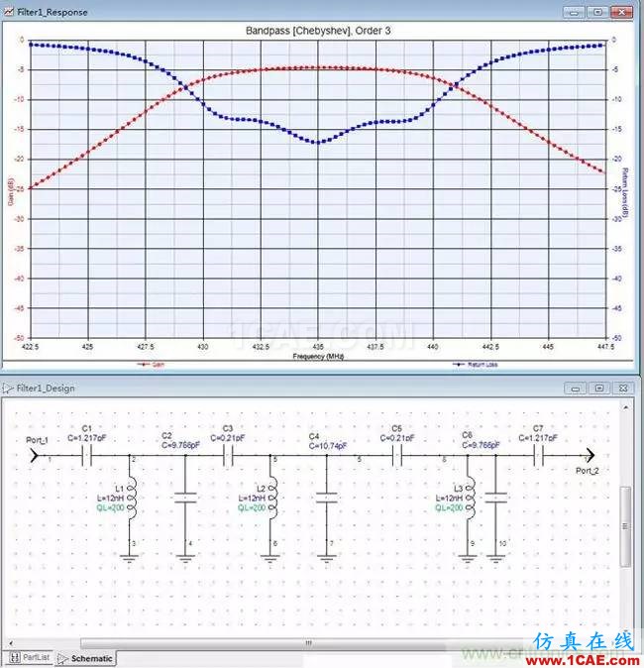The image size is (644, 668).
Task: Open the PartList tab
Action: tap(31, 657)
